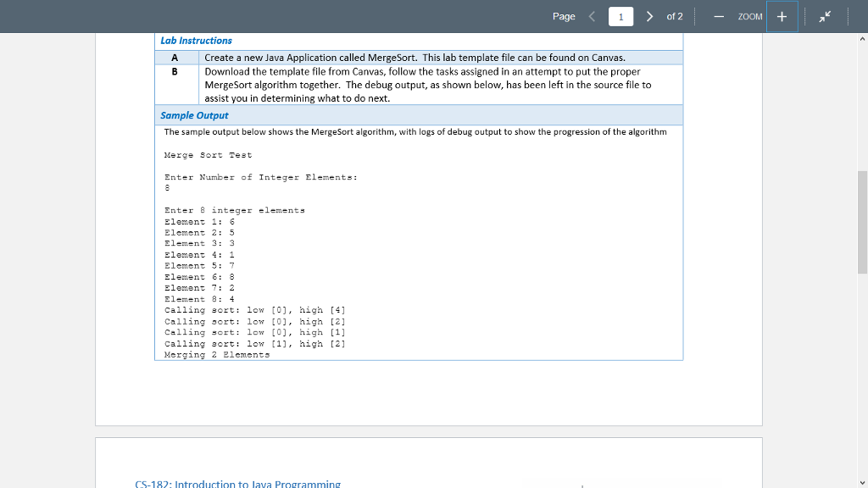
Task: Select the page number input showing 1
Action: pos(620,15)
